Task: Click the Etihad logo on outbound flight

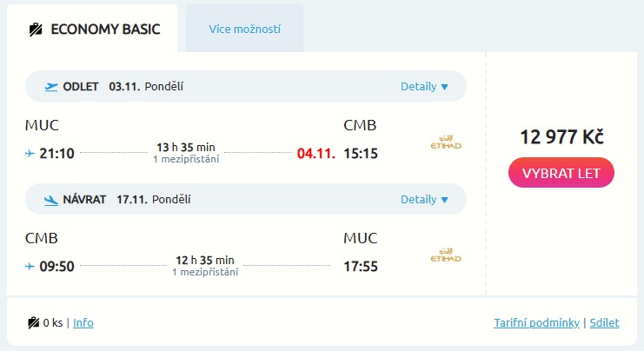Action: [446, 143]
